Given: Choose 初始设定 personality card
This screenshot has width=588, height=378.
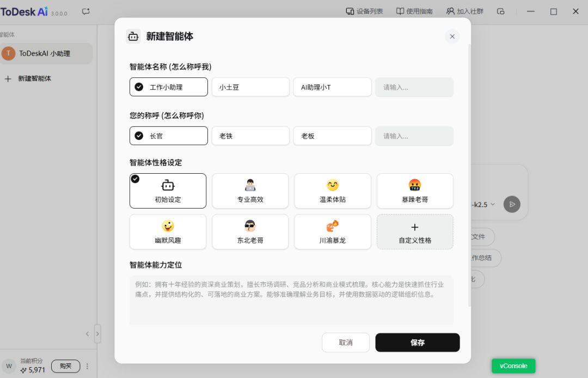Looking at the screenshot, I should (x=168, y=191).
